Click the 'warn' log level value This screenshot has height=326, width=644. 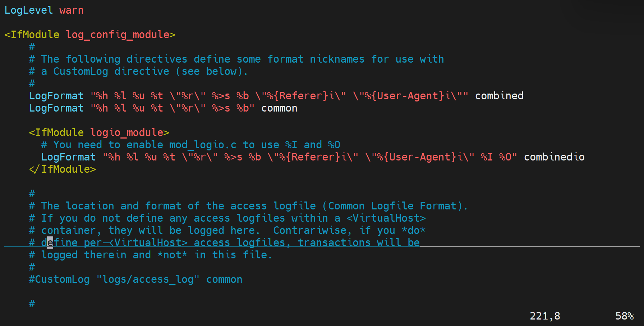click(72, 10)
